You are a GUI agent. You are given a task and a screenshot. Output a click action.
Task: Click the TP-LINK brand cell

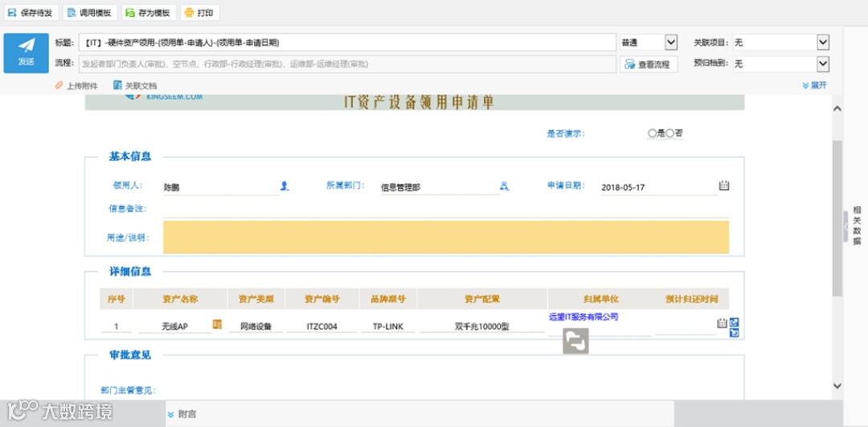click(x=388, y=326)
